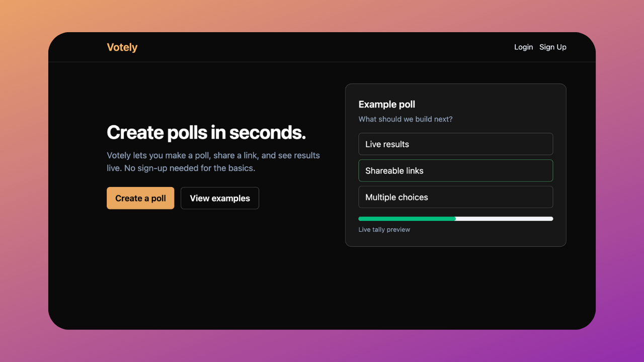Click the white unfilled part of tally bar

pos(504,219)
